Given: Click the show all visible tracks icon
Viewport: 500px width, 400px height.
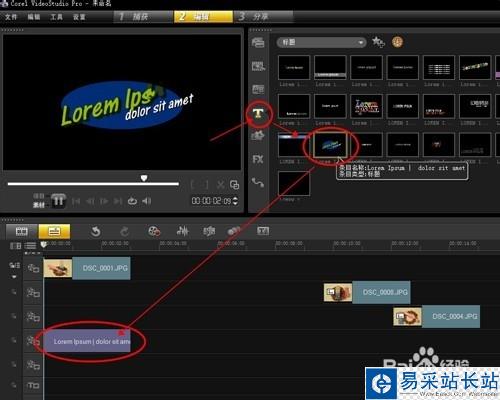Looking at the screenshot, I should click(x=15, y=246).
